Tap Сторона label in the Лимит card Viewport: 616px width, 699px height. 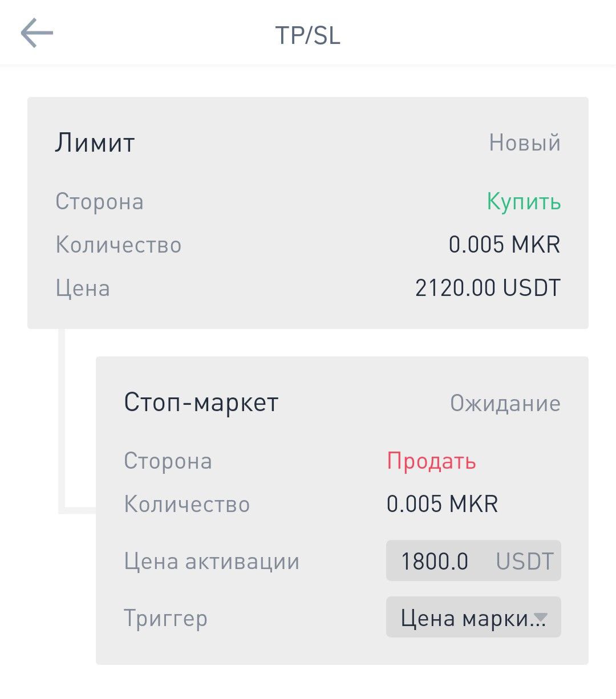(99, 202)
